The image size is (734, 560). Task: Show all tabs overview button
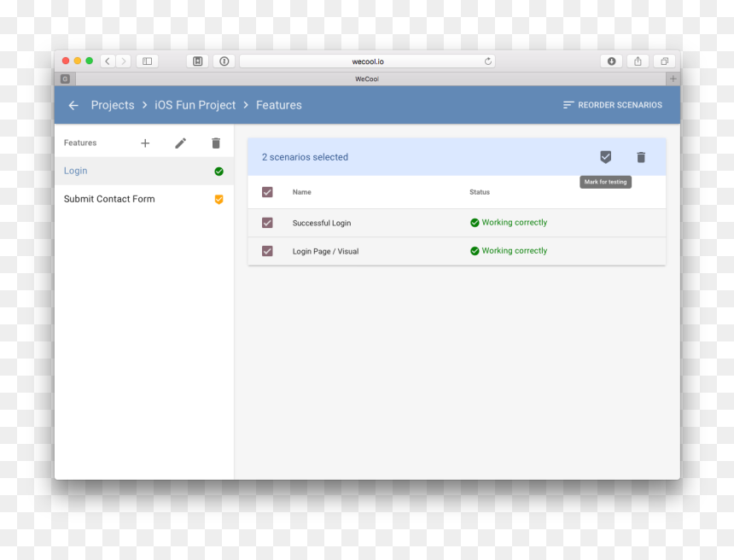click(664, 61)
